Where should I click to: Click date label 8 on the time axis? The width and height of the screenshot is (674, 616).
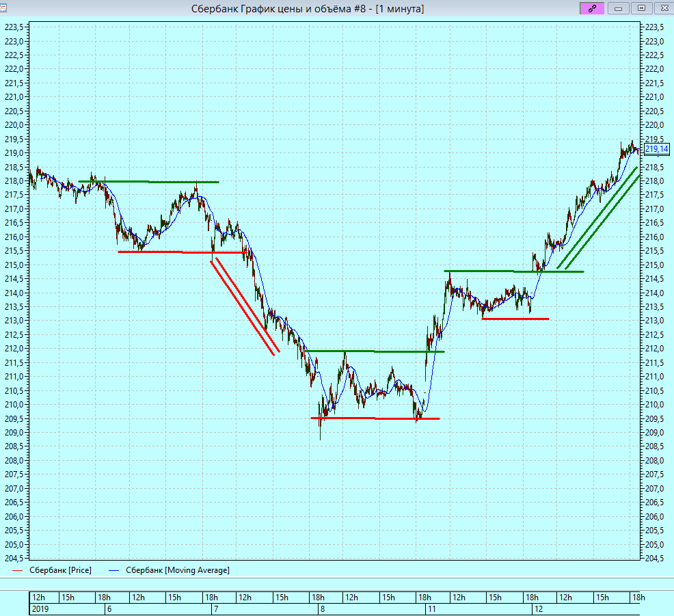point(323,609)
